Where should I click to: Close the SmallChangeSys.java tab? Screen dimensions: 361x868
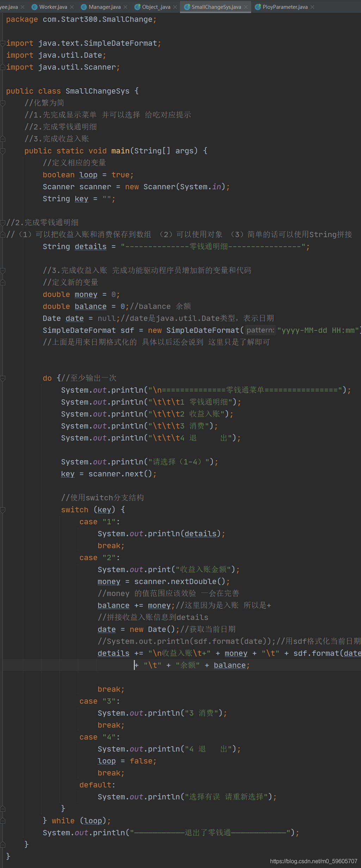[246, 7]
